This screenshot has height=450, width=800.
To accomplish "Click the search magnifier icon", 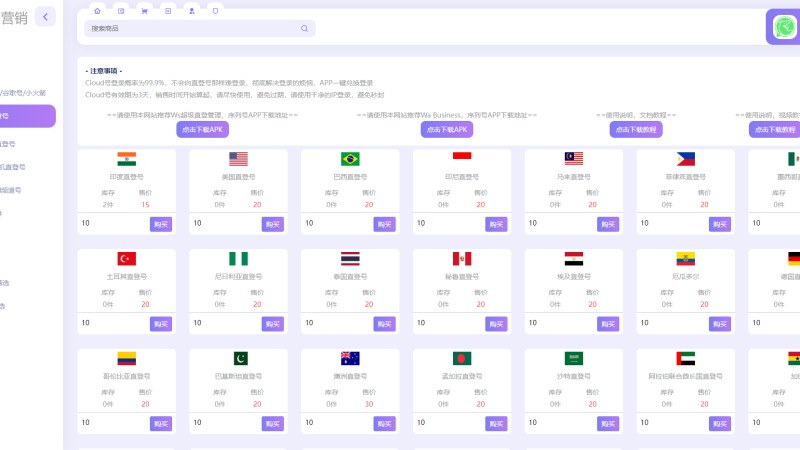I will pos(305,29).
